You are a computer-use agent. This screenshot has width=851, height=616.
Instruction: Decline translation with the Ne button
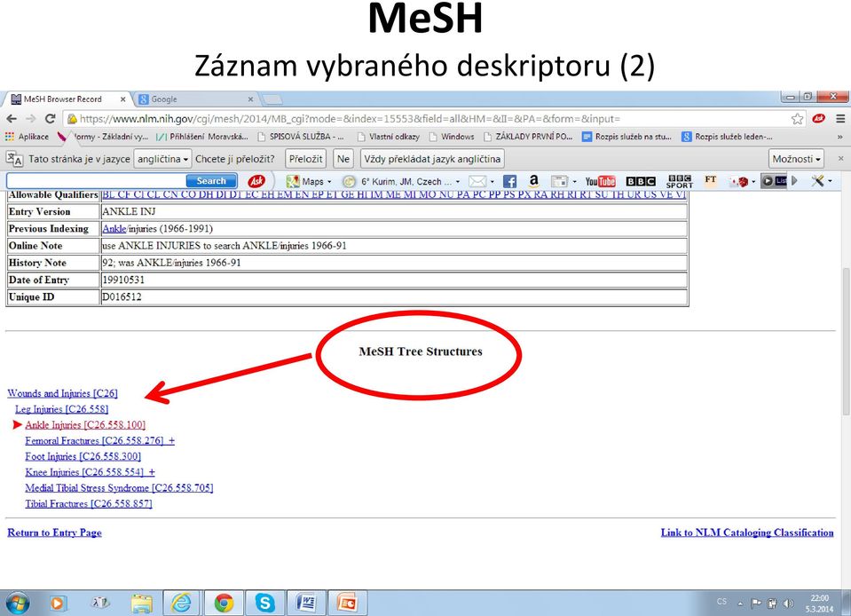(x=343, y=159)
